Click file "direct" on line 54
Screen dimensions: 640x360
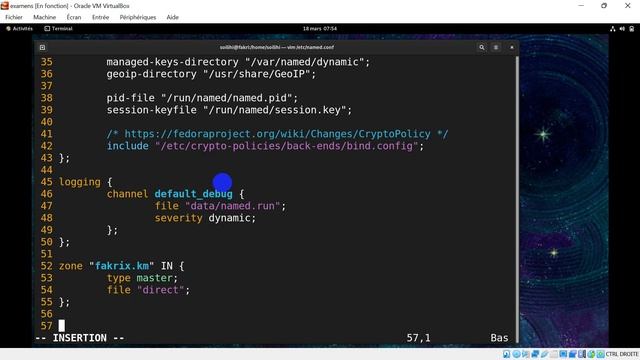tap(148, 290)
